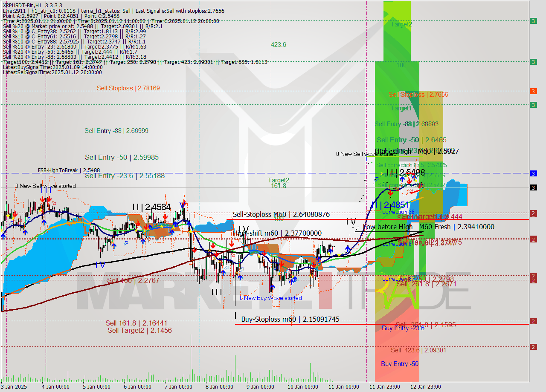Click the 'Buy Entry -50' label

pos(400,364)
